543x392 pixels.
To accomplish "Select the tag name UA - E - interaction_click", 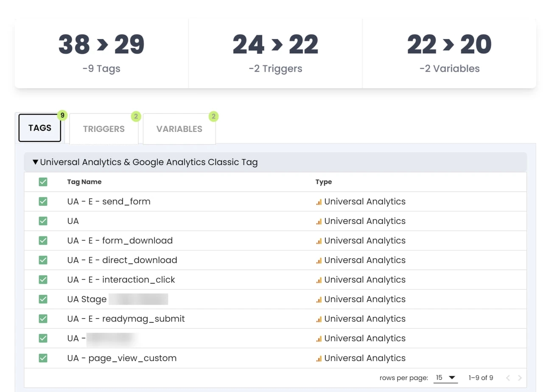I will pyautogui.click(x=121, y=280).
